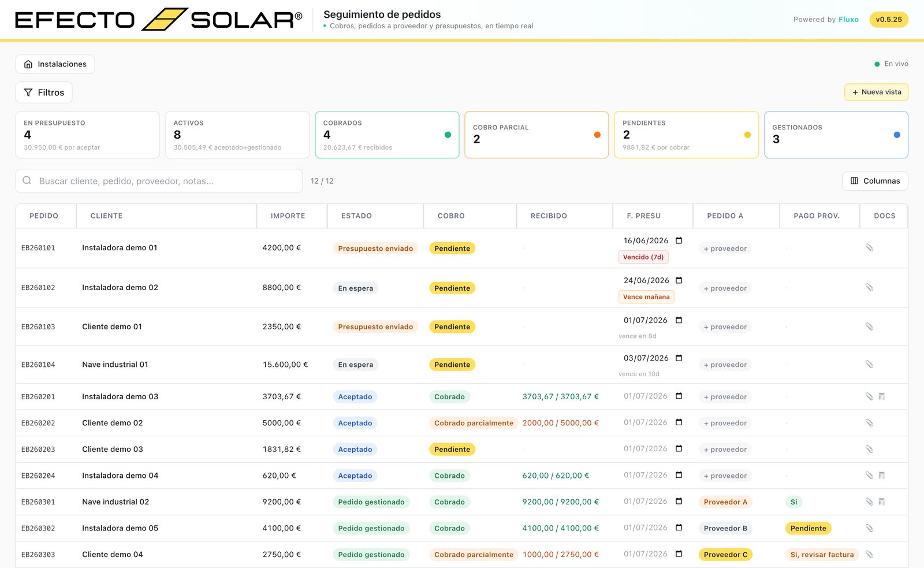Click the En vivo status indicator

[891, 64]
